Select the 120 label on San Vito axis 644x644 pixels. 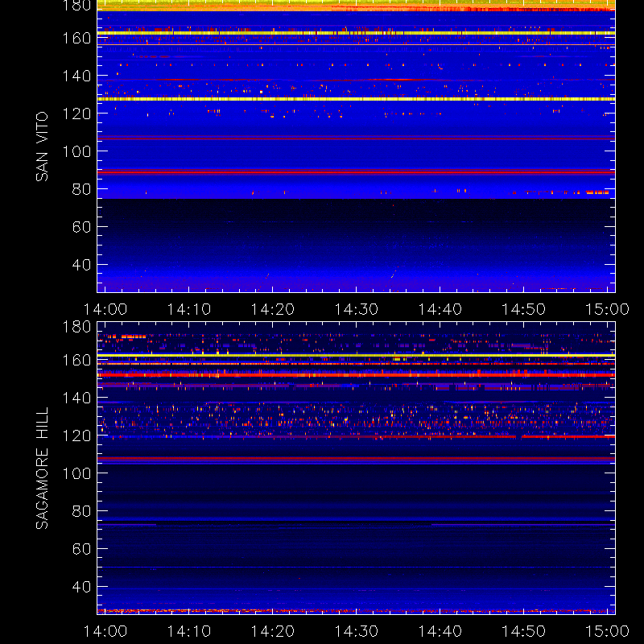pyautogui.click(x=76, y=114)
